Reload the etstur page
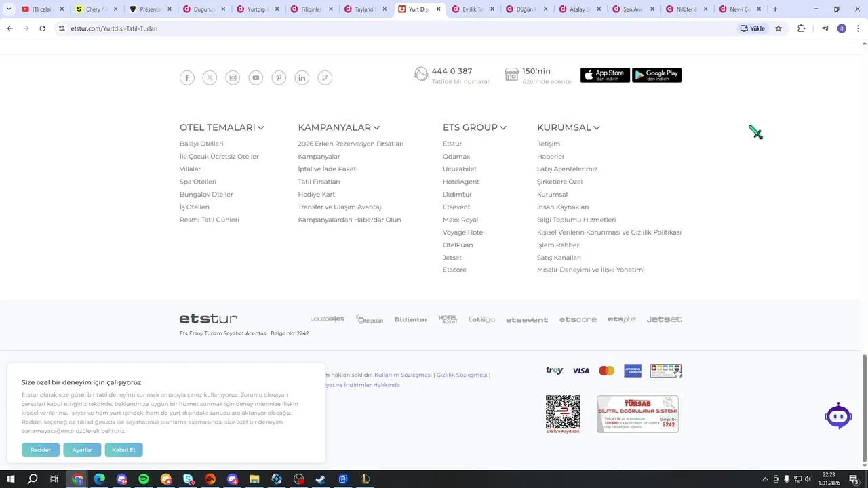868x488 pixels. (x=42, y=28)
